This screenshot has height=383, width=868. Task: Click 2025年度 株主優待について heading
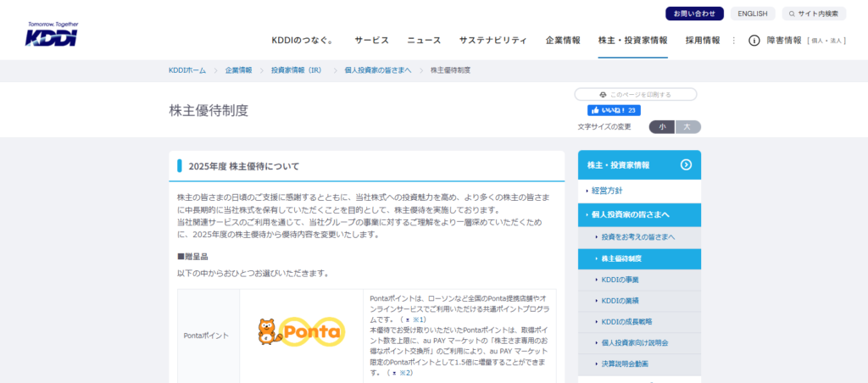pyautogui.click(x=244, y=166)
